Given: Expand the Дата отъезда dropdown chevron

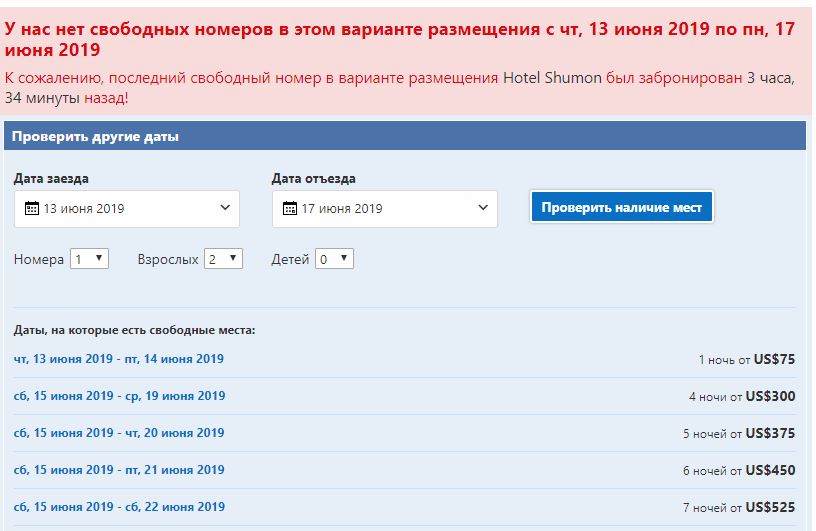Looking at the screenshot, I should click(x=482, y=209).
